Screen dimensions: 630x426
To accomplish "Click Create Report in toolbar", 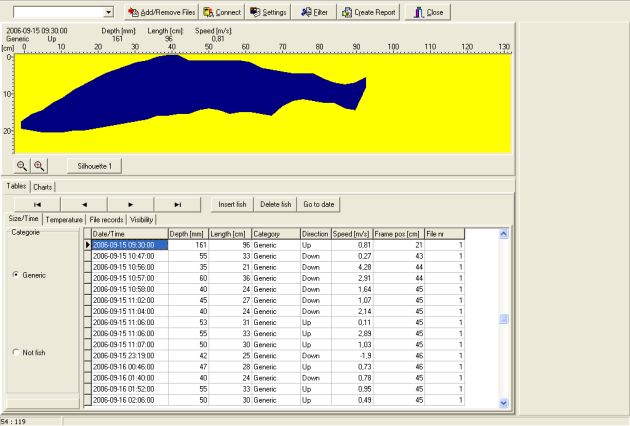I will pyautogui.click(x=368, y=12).
